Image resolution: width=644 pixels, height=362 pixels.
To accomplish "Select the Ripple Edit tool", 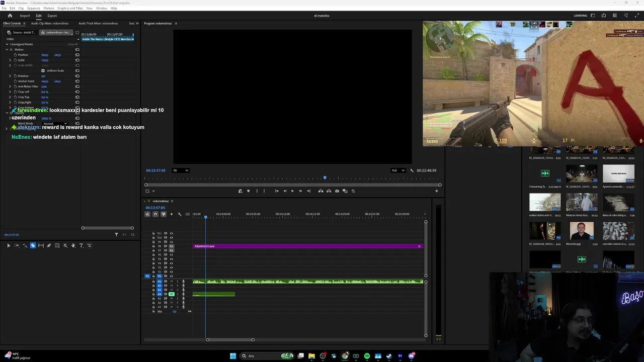I will click(x=25, y=245).
